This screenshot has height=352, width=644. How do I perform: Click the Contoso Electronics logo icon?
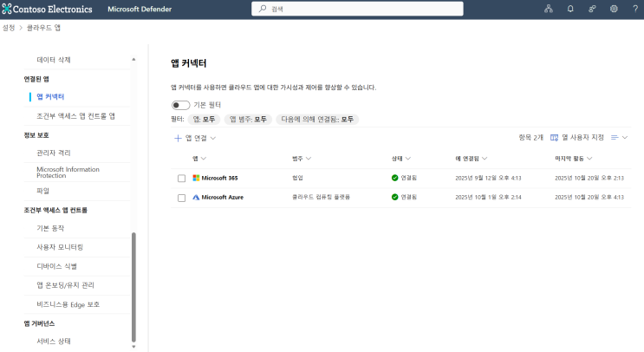coord(7,9)
